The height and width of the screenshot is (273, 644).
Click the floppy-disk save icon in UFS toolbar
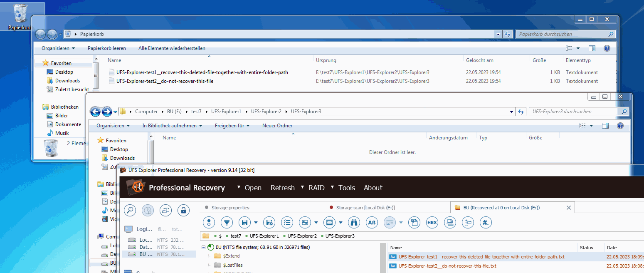click(245, 223)
